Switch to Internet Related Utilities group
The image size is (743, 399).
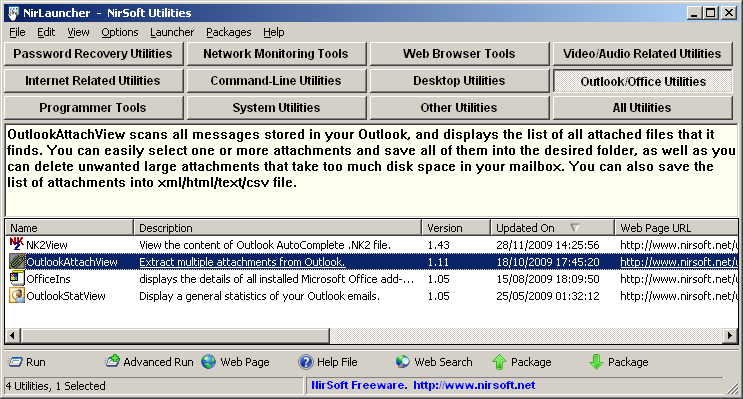93,81
